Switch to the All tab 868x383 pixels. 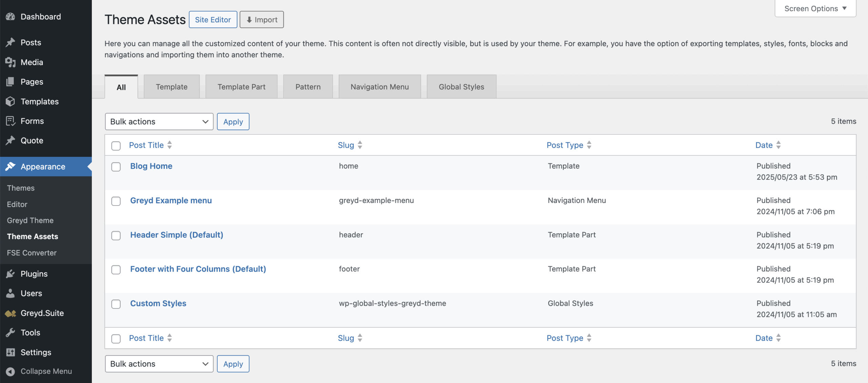pos(121,87)
